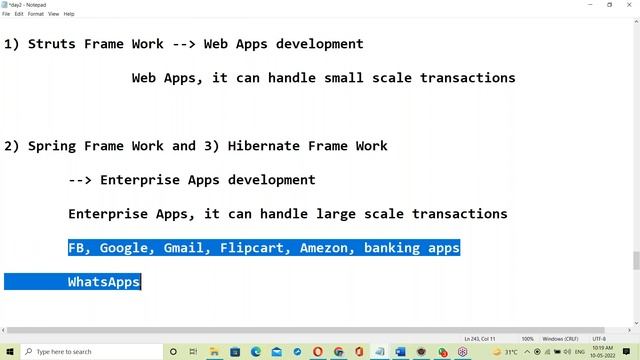Click the 'Ln 243, Col 11' status entry

tap(480, 339)
